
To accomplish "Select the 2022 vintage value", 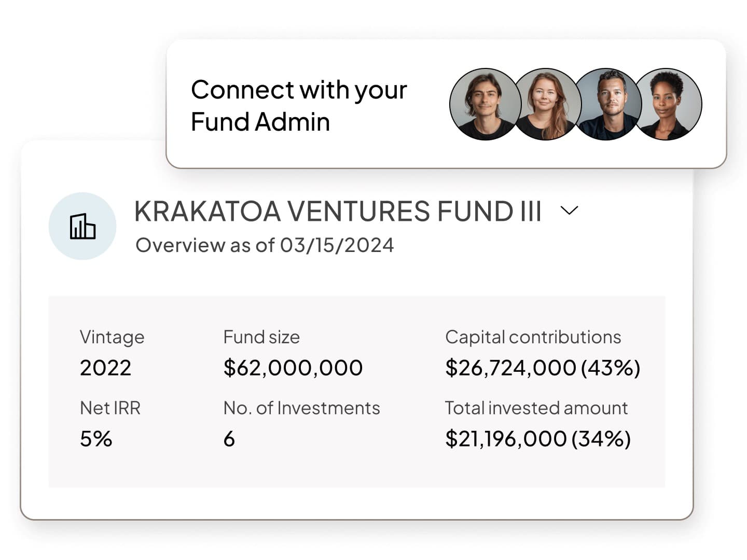I will click(105, 368).
